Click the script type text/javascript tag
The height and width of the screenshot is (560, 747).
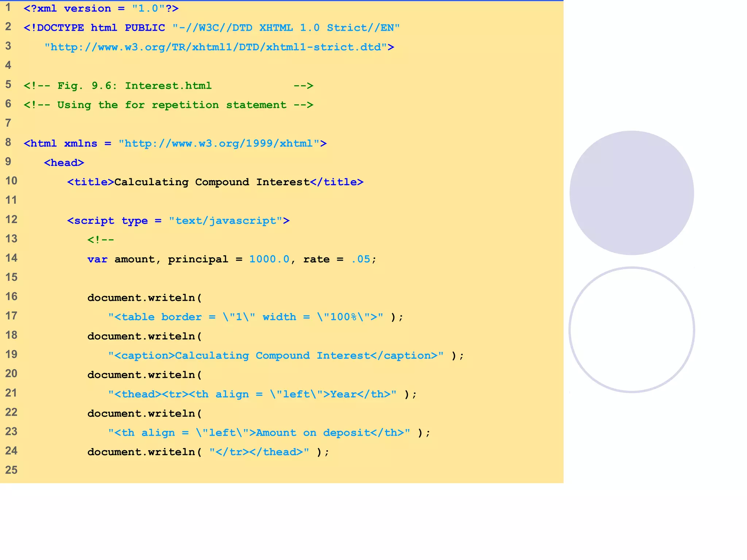[178, 221]
